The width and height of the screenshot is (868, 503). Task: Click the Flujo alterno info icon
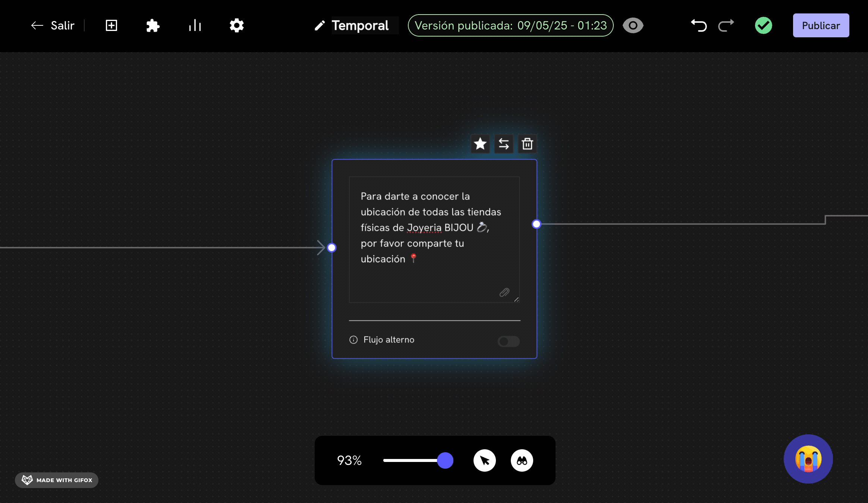click(x=353, y=340)
